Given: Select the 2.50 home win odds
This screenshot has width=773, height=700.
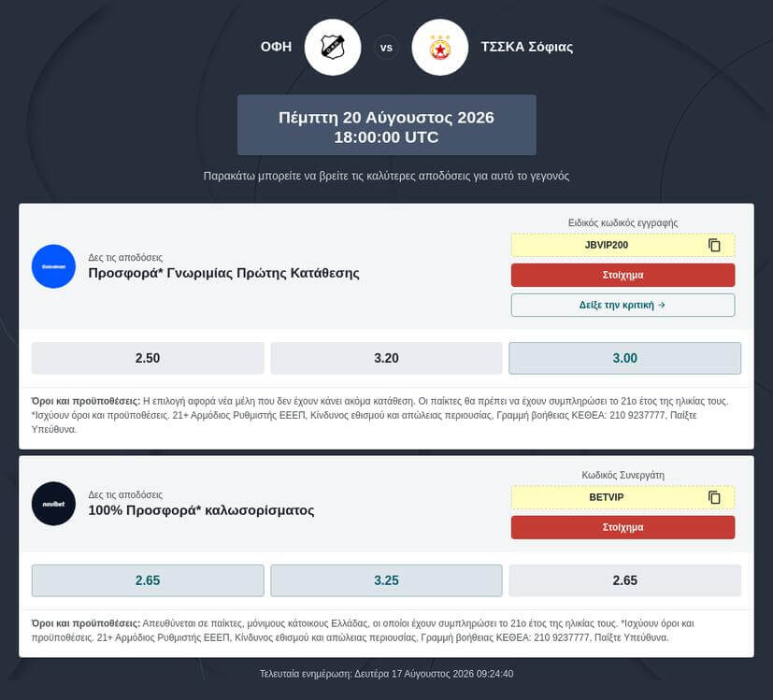Looking at the screenshot, I should pyautogui.click(x=148, y=358).
